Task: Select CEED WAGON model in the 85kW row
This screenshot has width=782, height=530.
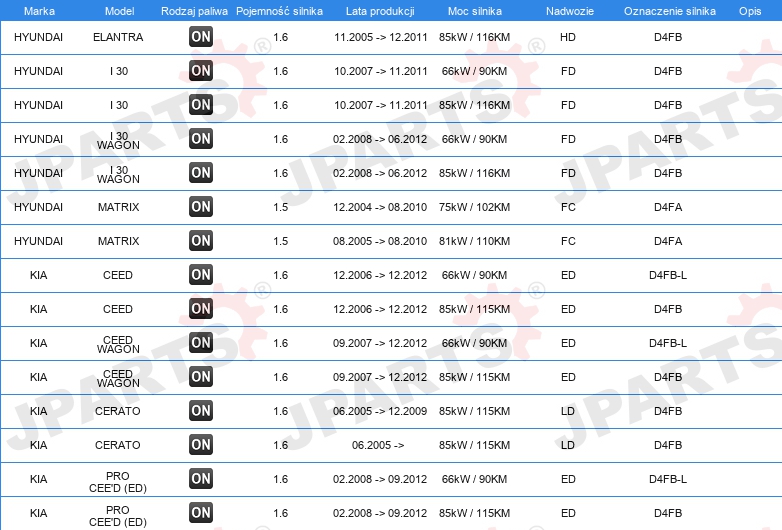Action: (118, 378)
